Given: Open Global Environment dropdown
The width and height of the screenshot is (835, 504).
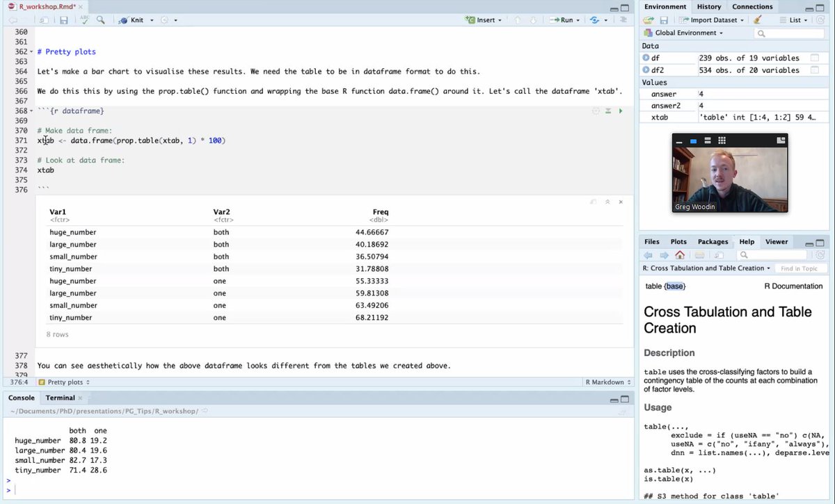Looking at the screenshot, I should tap(683, 33).
